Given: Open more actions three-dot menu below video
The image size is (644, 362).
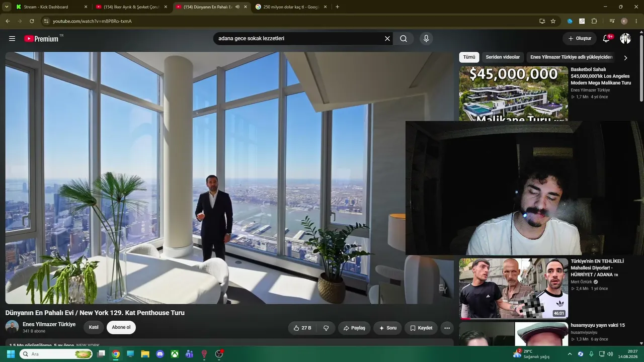Looking at the screenshot, I should 447,328.
